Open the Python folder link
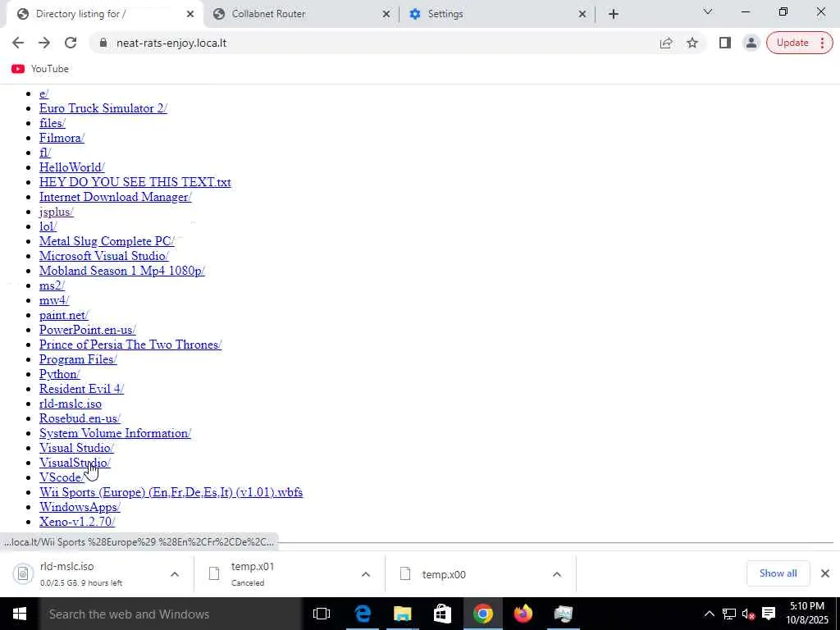 (x=59, y=374)
